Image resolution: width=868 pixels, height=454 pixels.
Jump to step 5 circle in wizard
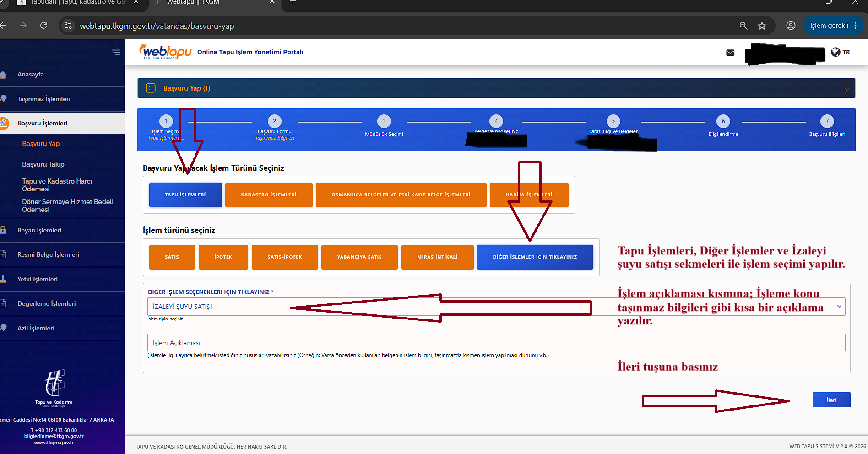(613, 121)
